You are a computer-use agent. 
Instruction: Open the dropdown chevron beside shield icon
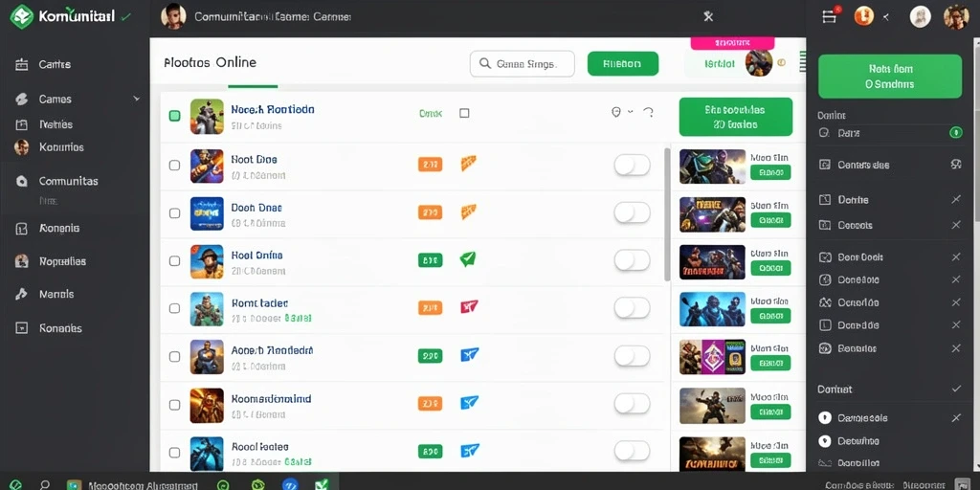tap(631, 112)
